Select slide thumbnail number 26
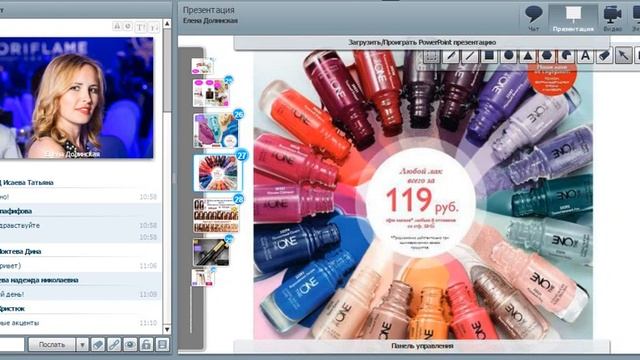 (x=216, y=131)
